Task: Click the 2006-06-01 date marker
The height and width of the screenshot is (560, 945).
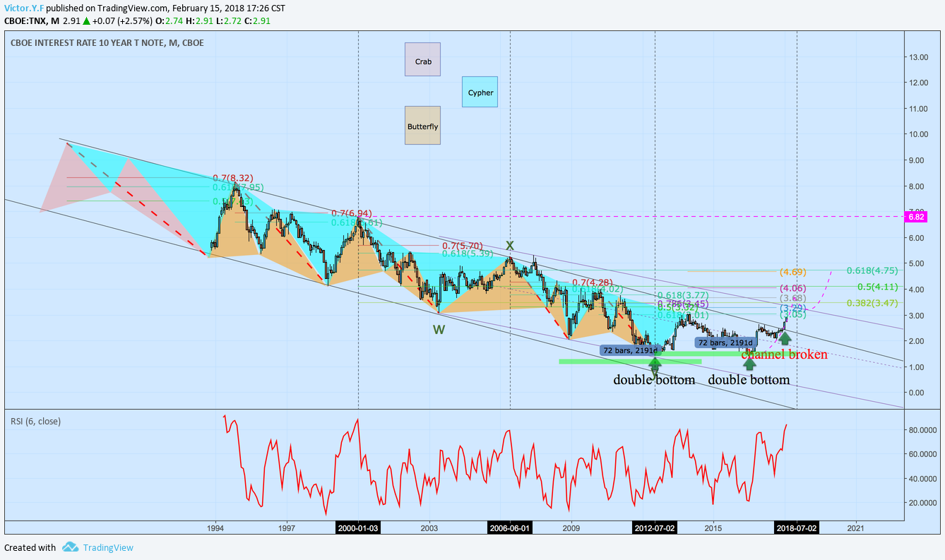Action: click(x=510, y=528)
